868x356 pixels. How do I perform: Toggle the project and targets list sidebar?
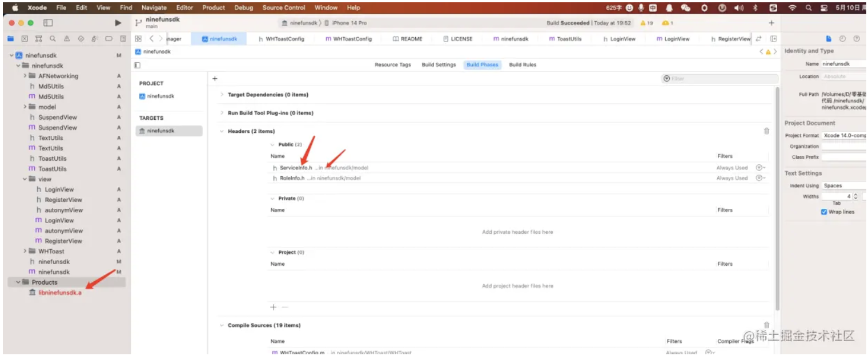click(x=137, y=65)
